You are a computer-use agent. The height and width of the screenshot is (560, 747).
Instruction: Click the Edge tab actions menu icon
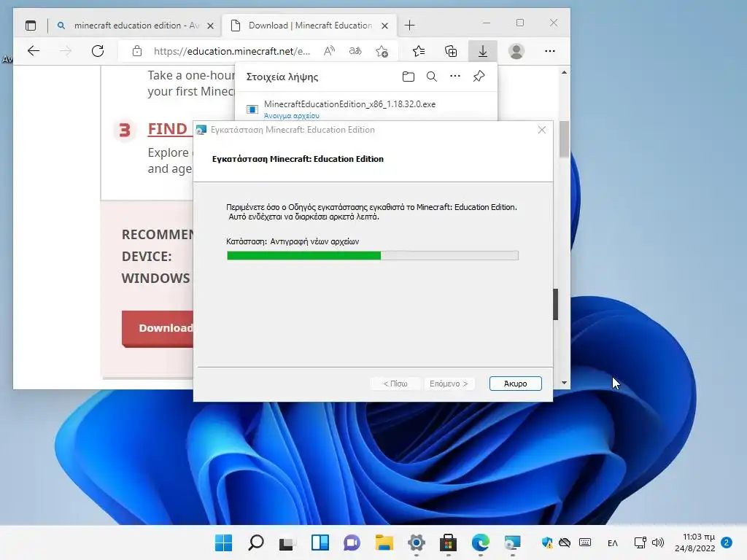point(31,26)
